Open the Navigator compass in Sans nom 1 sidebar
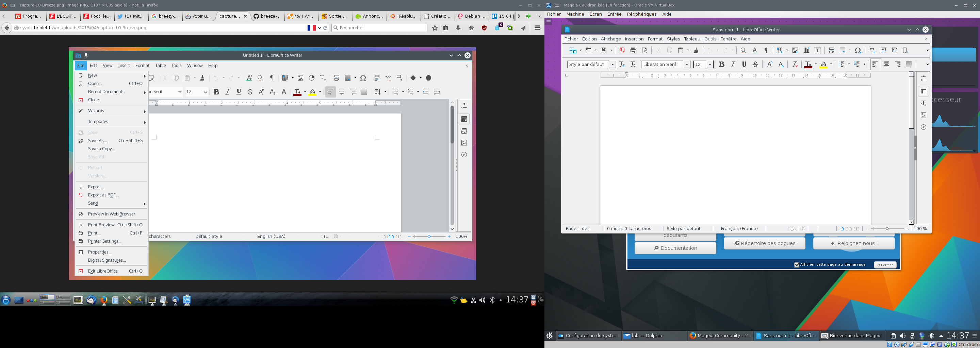 (x=923, y=127)
